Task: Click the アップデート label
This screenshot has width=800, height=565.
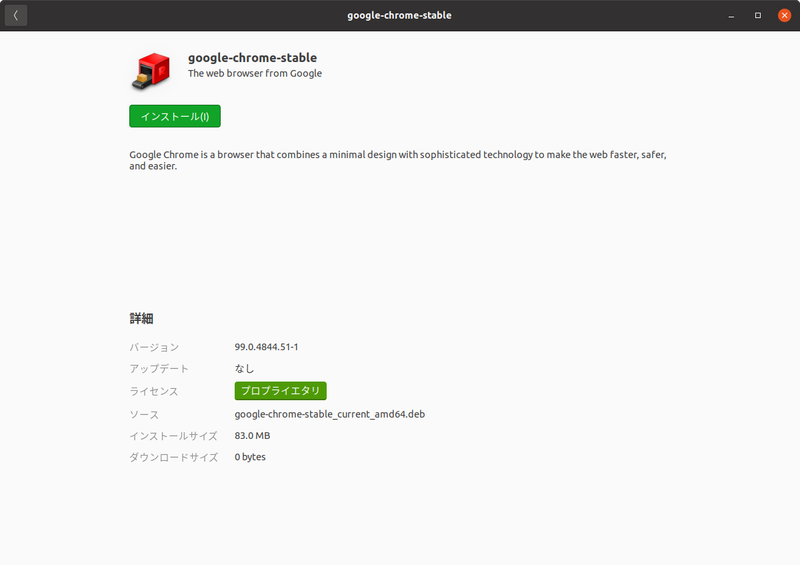Action: (x=159, y=369)
